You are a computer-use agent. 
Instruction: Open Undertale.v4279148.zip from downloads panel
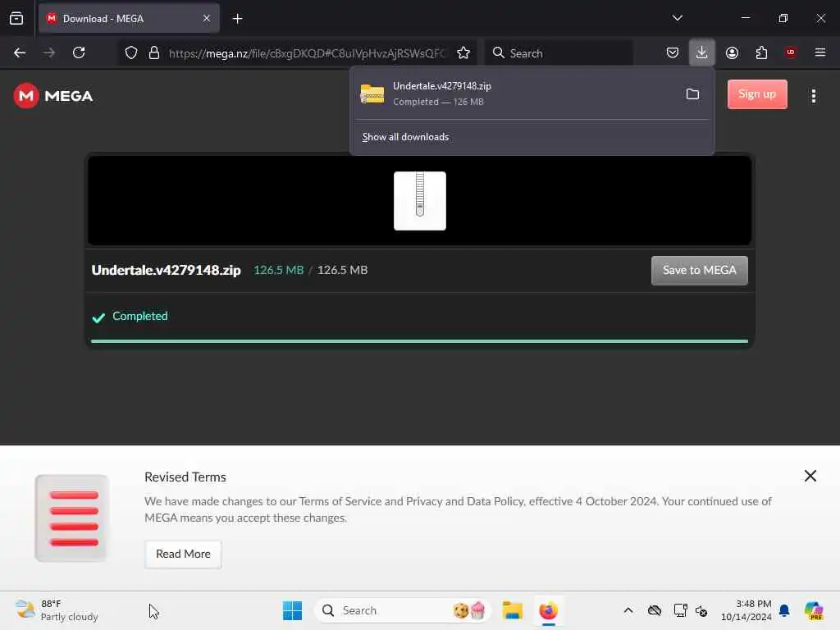tap(515, 94)
